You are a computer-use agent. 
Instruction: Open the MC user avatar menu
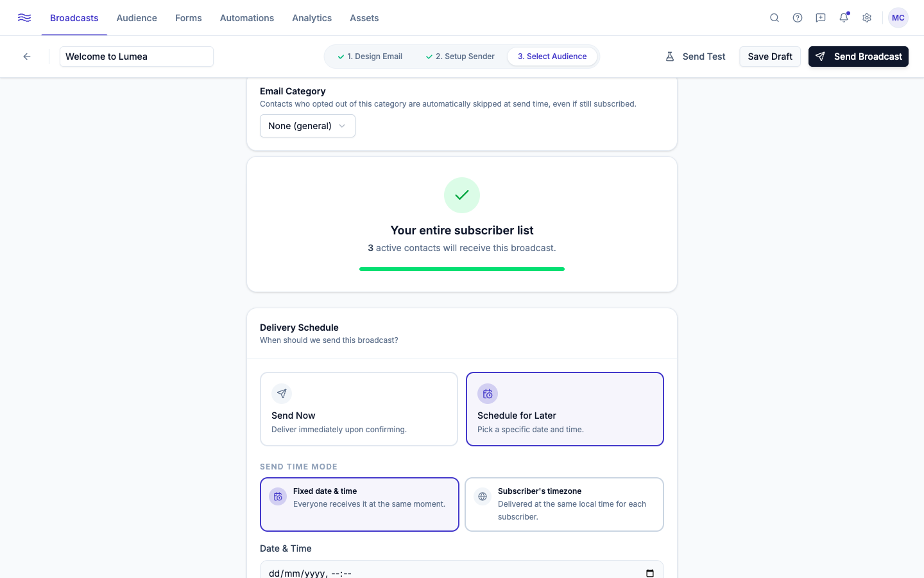pos(898,18)
